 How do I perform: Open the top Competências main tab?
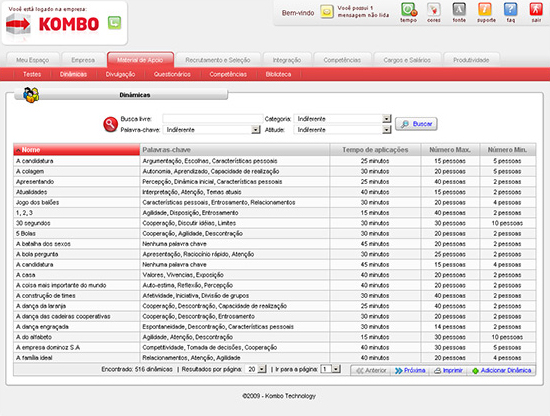(342, 60)
